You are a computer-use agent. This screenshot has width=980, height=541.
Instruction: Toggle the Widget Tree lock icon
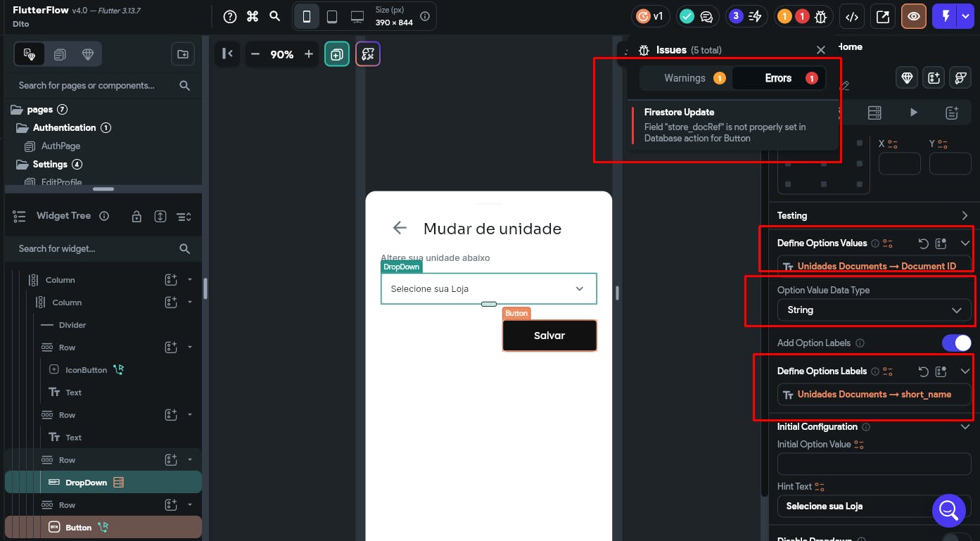click(137, 217)
